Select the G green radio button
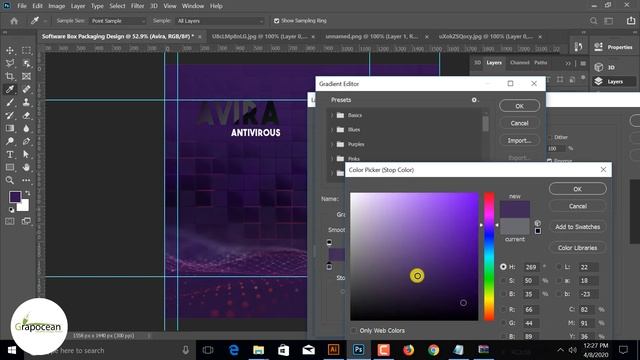640x360 pixels. [x=503, y=323]
